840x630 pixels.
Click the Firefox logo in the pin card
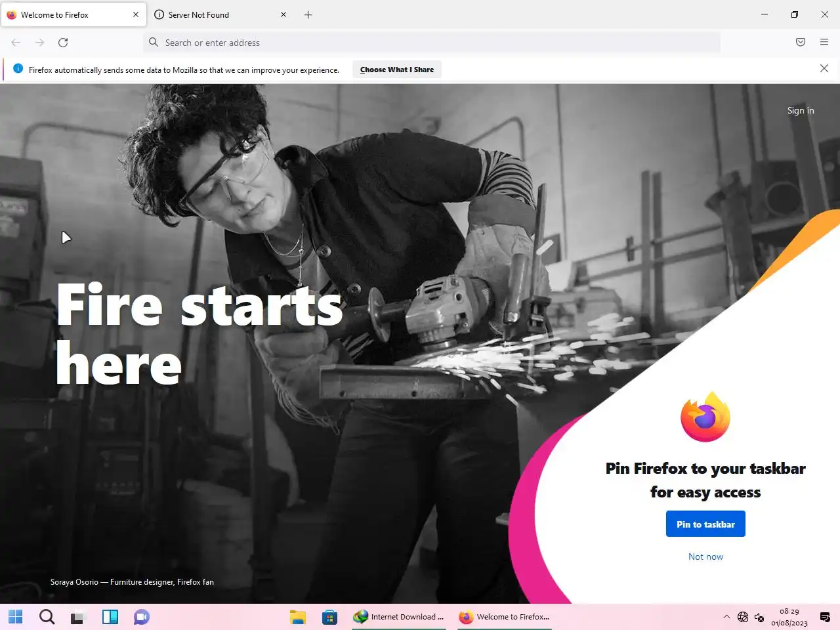tap(705, 417)
